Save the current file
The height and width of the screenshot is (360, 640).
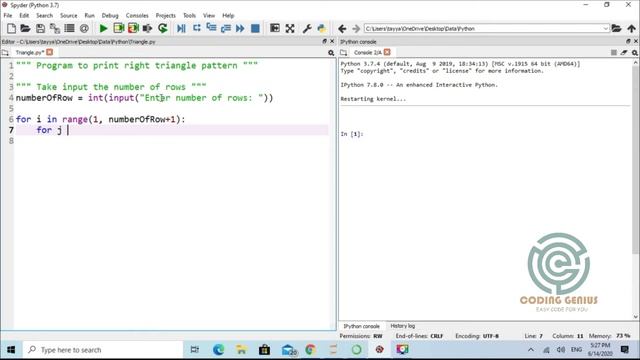tap(40, 28)
